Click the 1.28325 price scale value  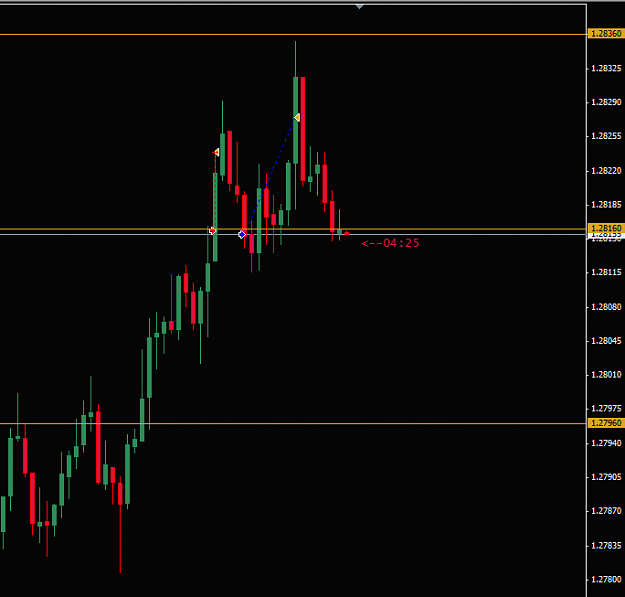click(606, 69)
